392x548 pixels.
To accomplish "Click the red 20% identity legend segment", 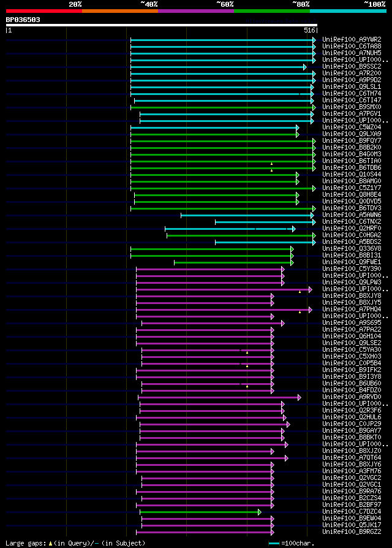I will click(44, 11).
